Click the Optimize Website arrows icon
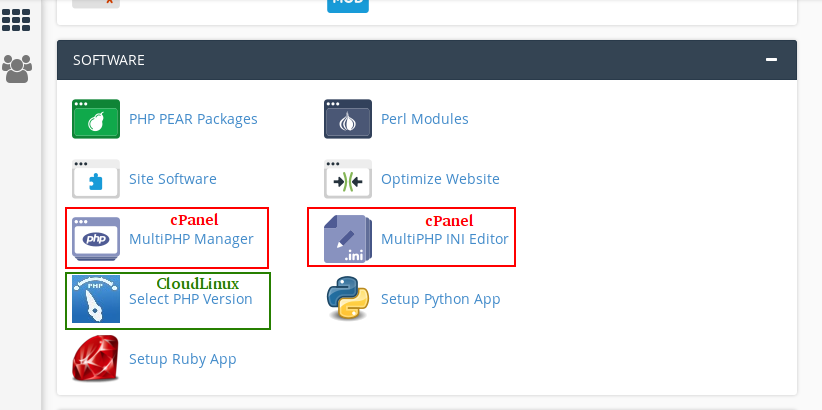The image size is (822, 410). (x=348, y=179)
